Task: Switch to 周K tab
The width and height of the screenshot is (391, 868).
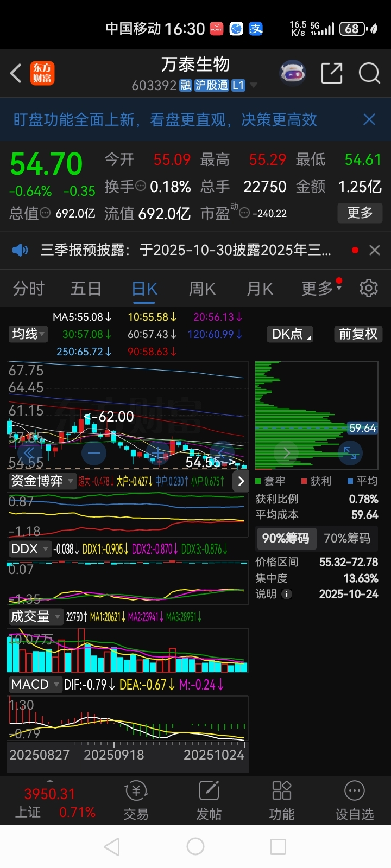Action: 202,288
